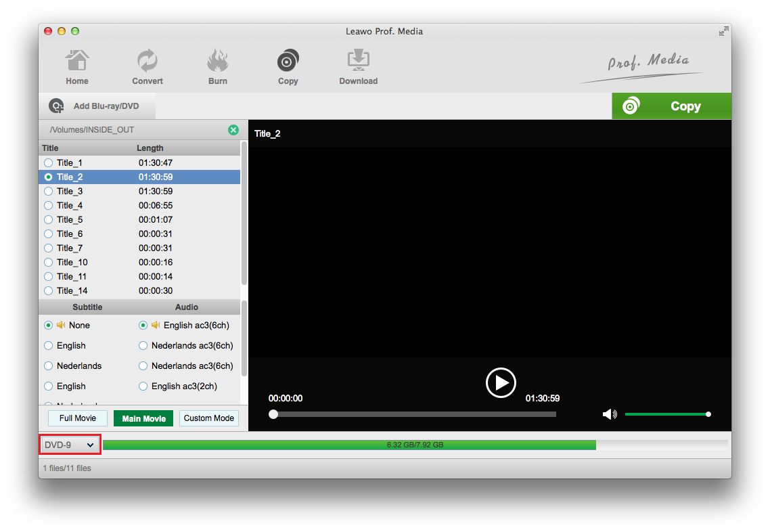Open the DVD-9 disc type dropdown
770x532 pixels.
coord(70,445)
